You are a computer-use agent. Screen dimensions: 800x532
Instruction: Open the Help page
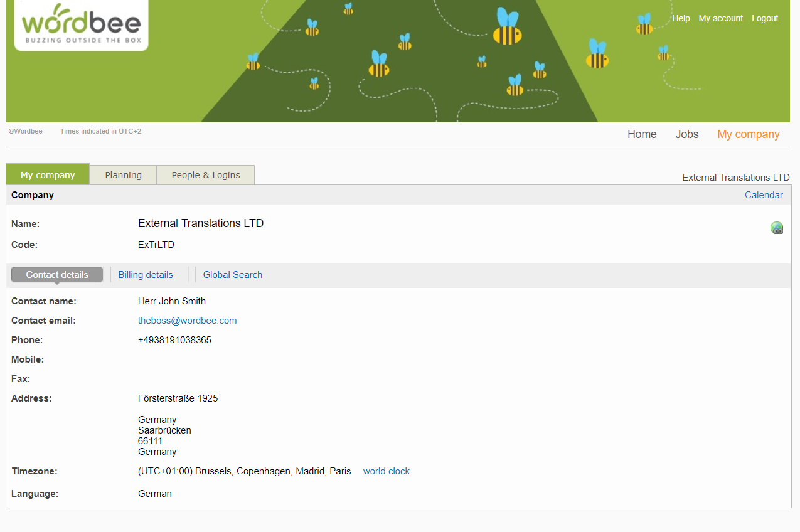click(681, 18)
